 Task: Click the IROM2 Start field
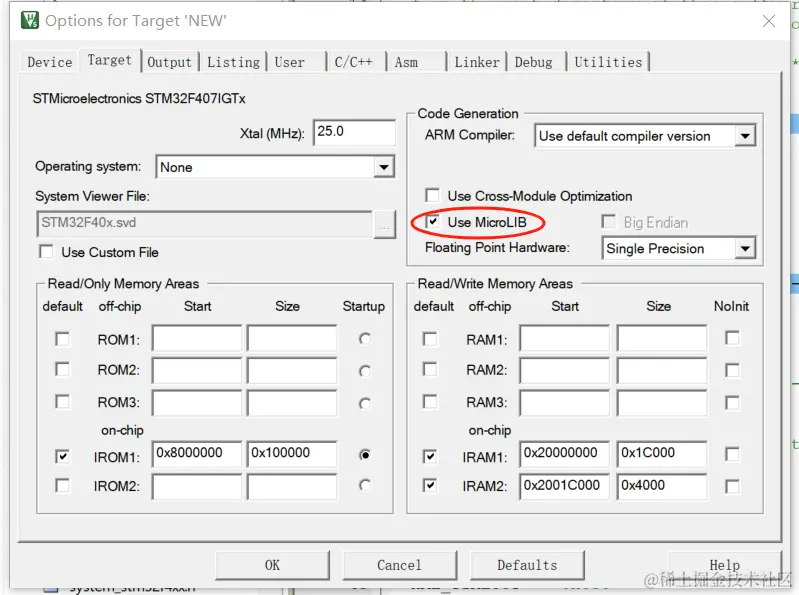pos(197,486)
